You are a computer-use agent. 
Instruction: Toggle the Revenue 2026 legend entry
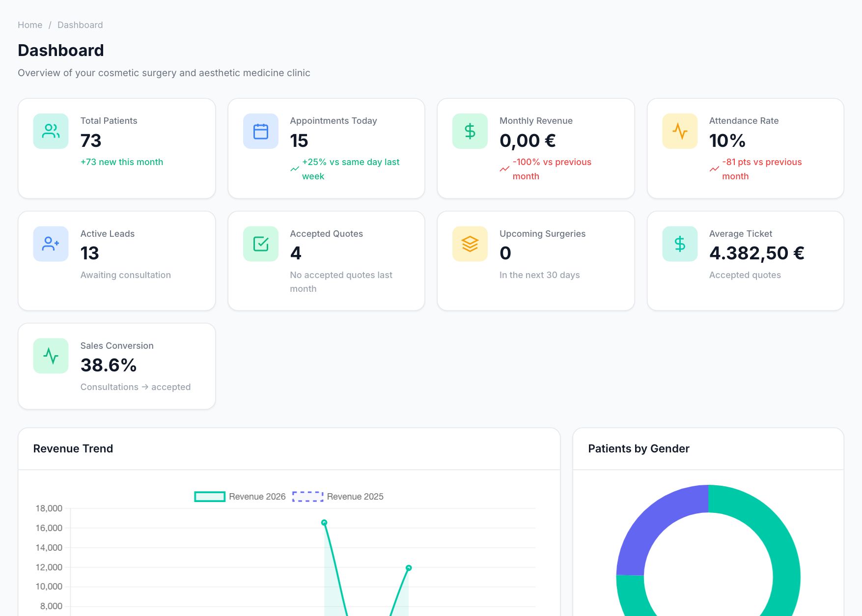click(x=240, y=497)
